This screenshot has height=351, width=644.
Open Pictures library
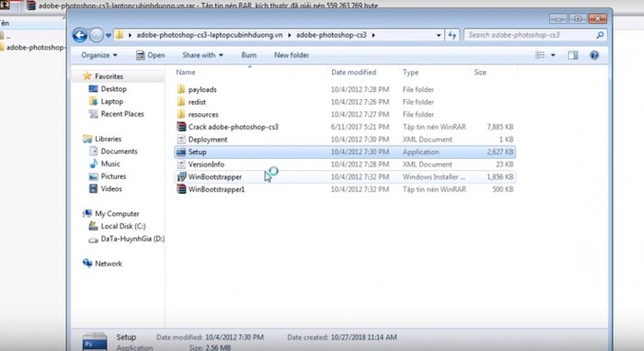(x=108, y=176)
